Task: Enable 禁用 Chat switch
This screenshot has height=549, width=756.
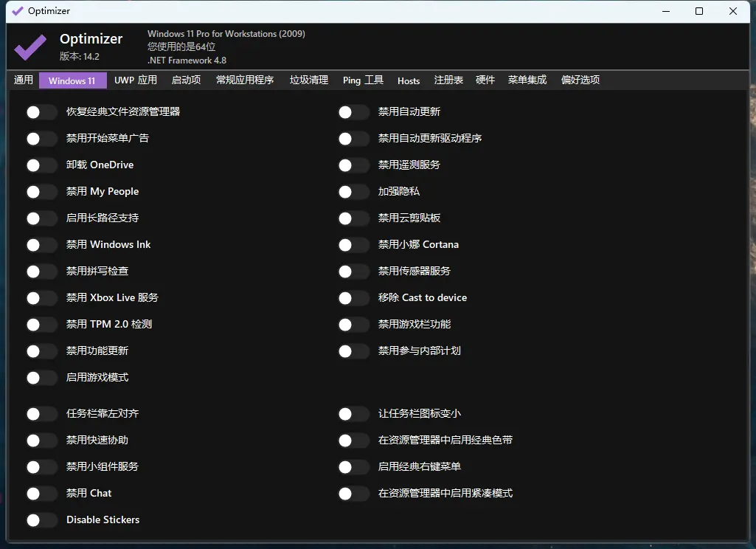Action: pos(42,494)
